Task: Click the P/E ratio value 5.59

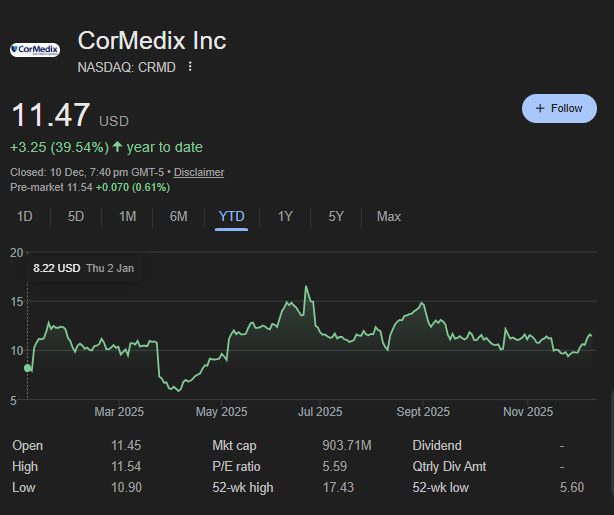Action: tap(335, 467)
